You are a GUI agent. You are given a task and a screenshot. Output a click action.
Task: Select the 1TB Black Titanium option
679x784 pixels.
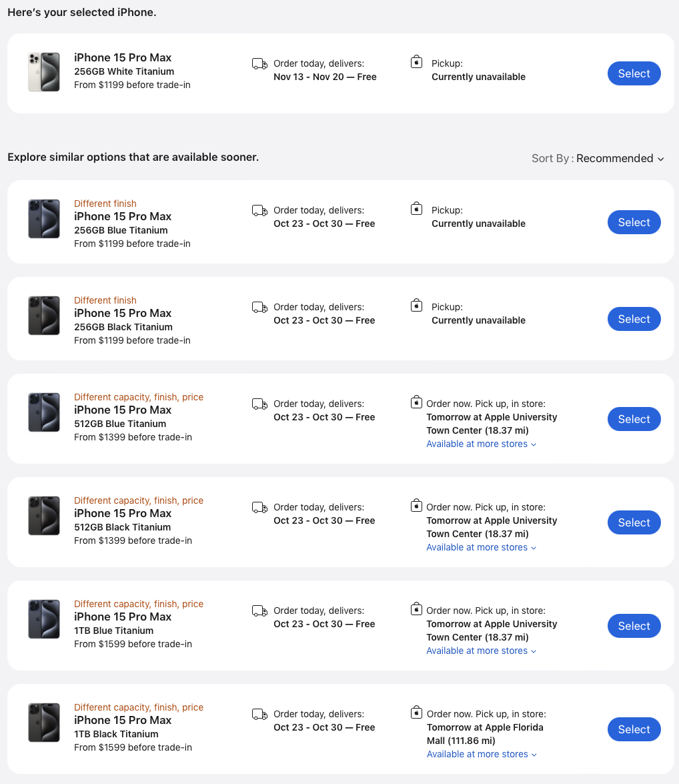(x=634, y=729)
